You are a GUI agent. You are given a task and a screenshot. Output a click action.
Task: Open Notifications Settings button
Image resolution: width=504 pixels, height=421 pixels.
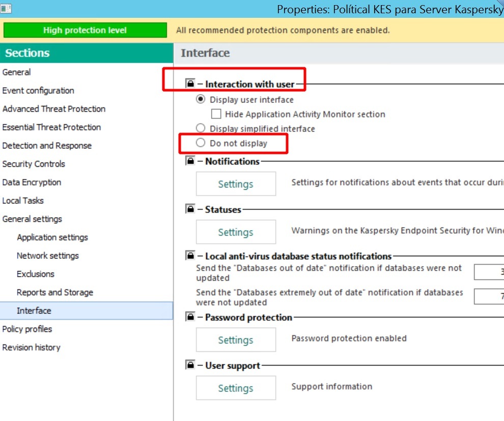(236, 184)
